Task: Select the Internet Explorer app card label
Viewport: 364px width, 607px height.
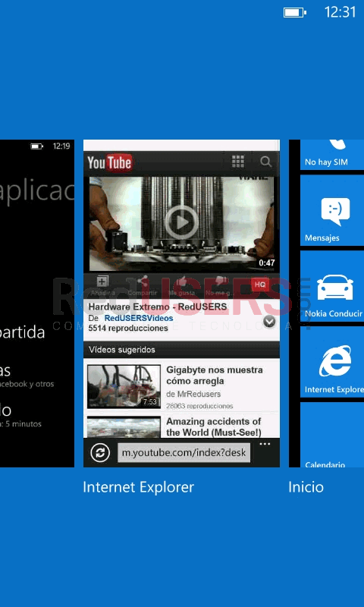Action: pos(139,487)
